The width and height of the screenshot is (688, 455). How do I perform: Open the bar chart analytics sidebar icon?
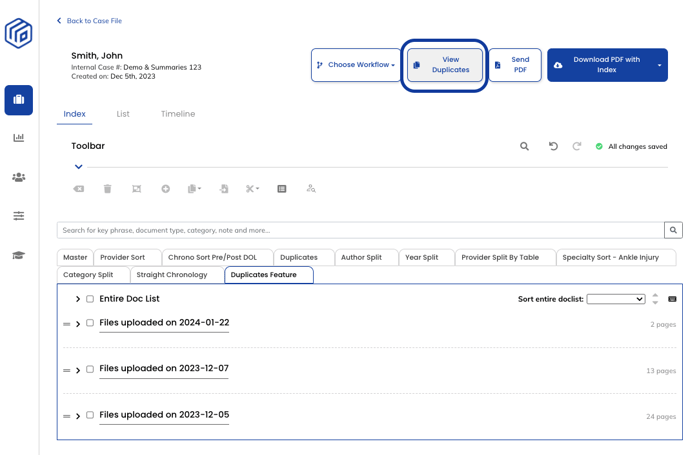pos(18,138)
